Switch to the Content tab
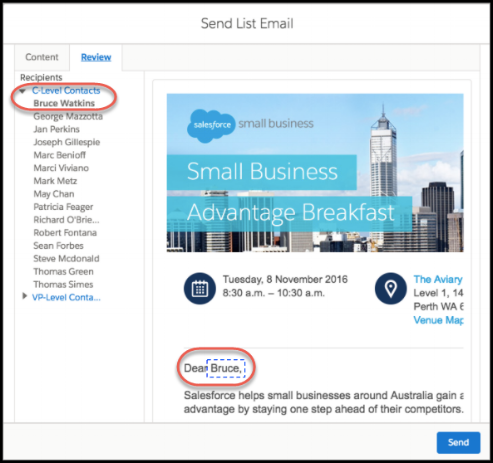The height and width of the screenshot is (463, 493). 42,57
